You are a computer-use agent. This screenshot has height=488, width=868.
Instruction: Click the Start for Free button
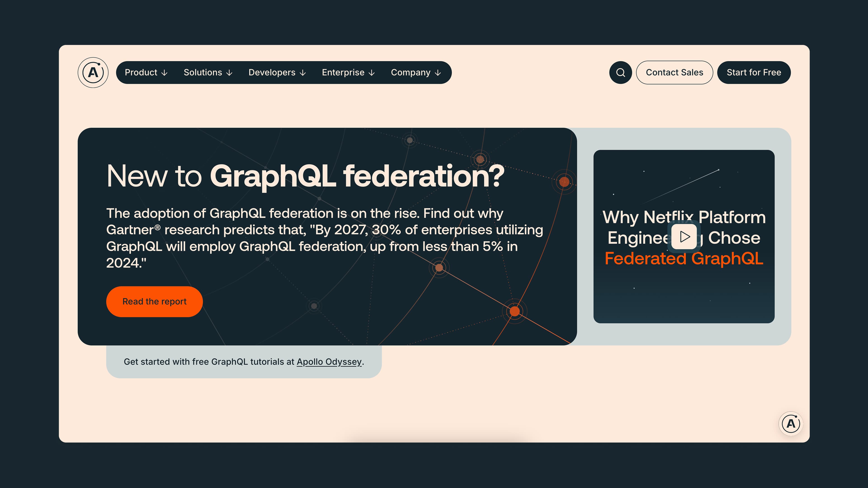click(753, 72)
